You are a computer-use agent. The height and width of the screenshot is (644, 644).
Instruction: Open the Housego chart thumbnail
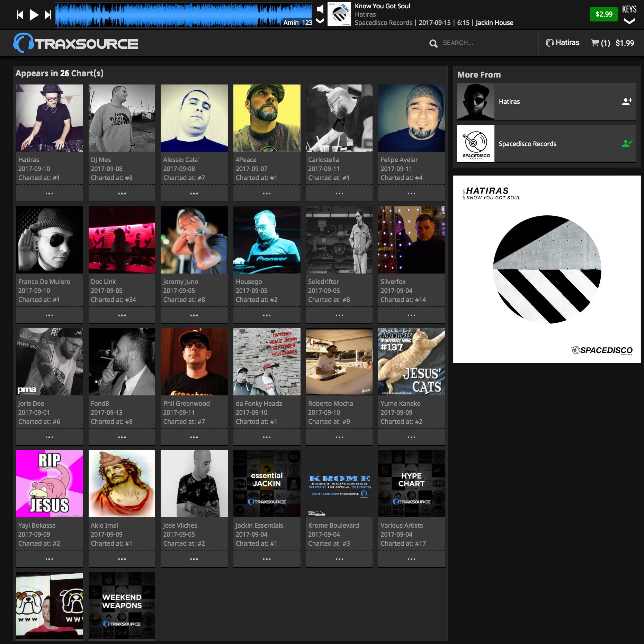(x=267, y=240)
